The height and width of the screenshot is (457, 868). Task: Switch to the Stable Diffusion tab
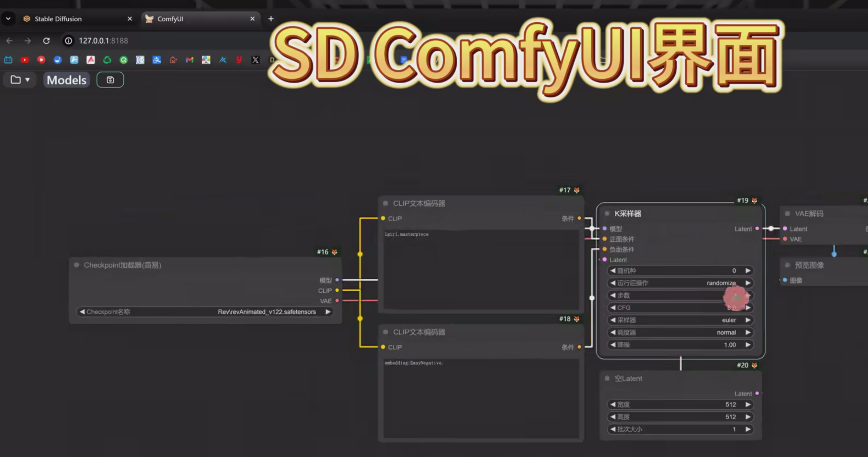58,19
